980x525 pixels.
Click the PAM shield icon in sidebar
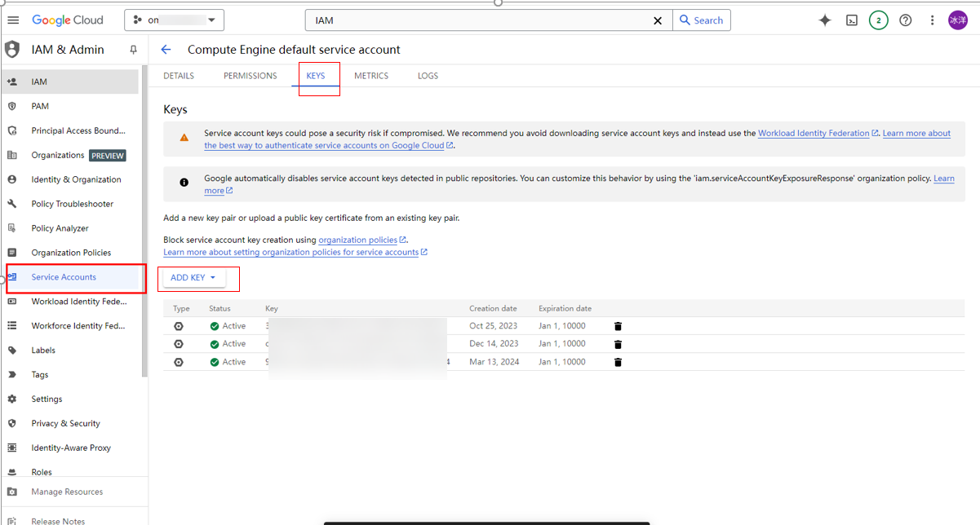click(x=12, y=106)
